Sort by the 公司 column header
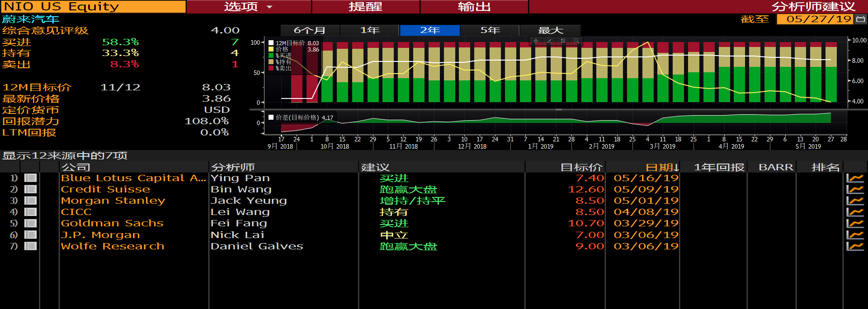868x309 pixels. (134, 167)
